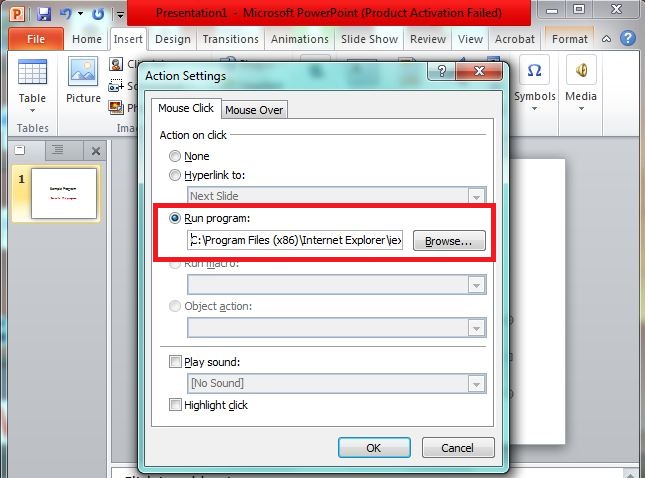This screenshot has width=645, height=478.
Task: Enable the Highlight click checkbox
Action: pyautogui.click(x=175, y=405)
